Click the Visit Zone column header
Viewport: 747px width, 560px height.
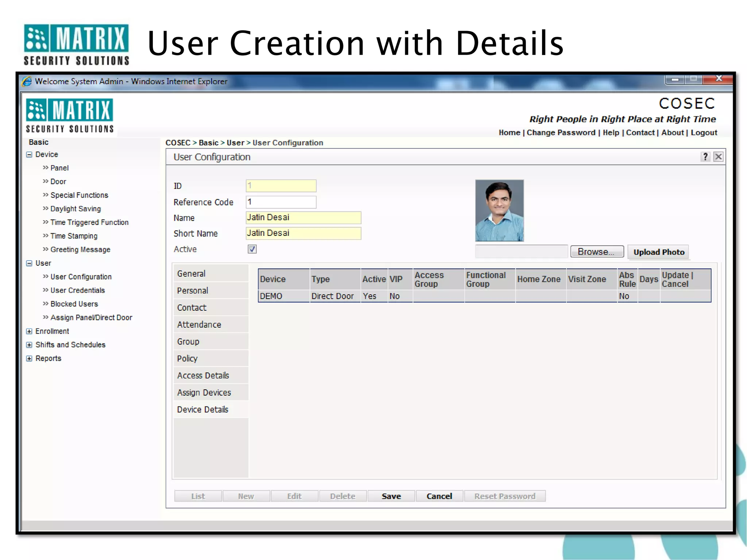[592, 280]
